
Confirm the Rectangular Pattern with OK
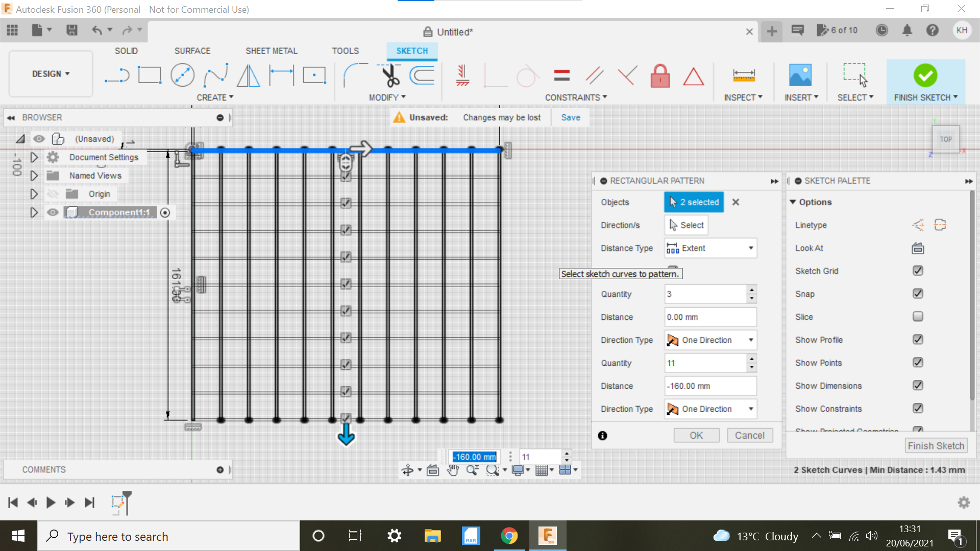(696, 435)
